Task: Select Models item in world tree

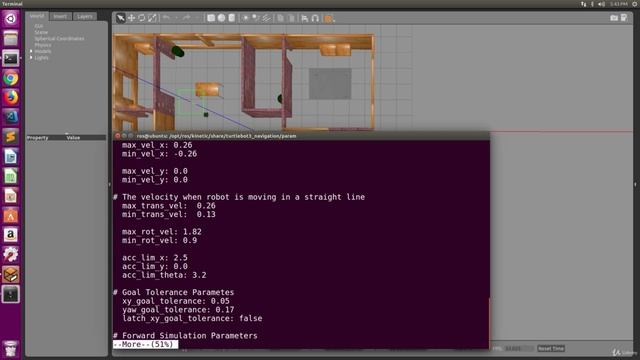Action: click(43, 51)
